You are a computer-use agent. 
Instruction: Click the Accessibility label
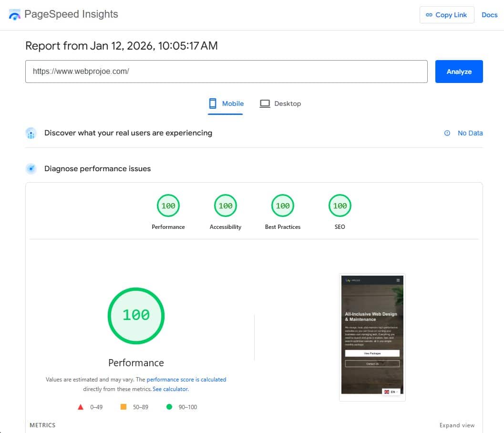226,227
